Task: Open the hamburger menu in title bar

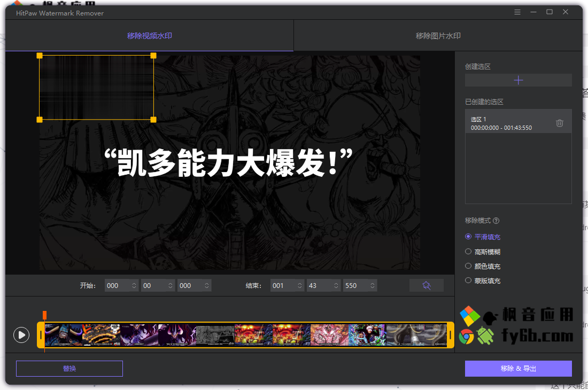Action: [517, 12]
